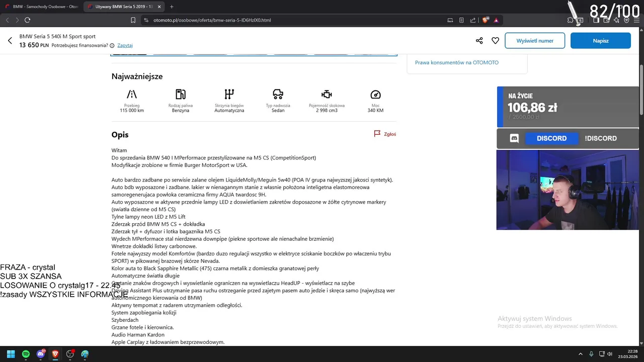Viewport: 644px width, 362px height.
Task: Click the blue DISCORD button in overlay
Action: click(551, 138)
